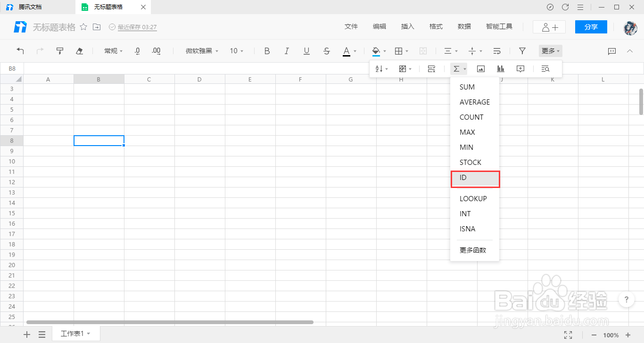Insert an image from the toolbar

click(481, 69)
